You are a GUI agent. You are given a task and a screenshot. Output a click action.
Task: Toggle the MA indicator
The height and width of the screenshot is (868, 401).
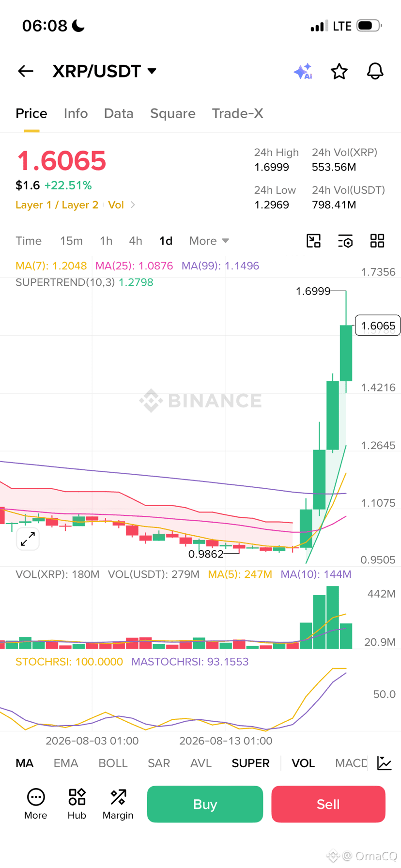[25, 763]
